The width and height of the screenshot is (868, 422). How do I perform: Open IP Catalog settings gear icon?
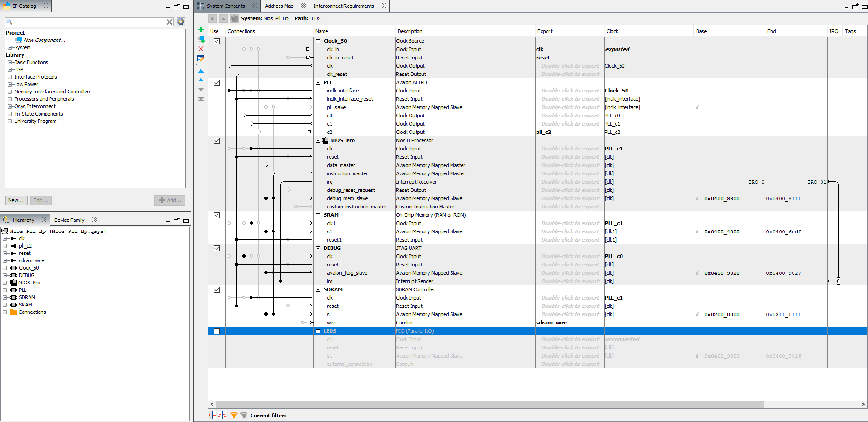(x=180, y=21)
